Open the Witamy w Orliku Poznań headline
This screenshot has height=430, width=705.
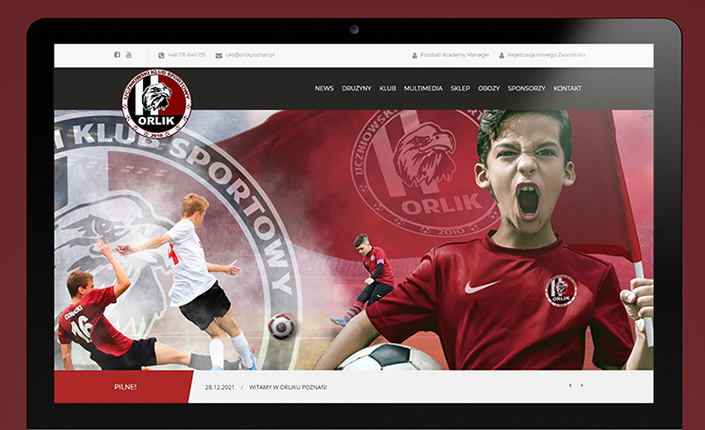point(293,386)
